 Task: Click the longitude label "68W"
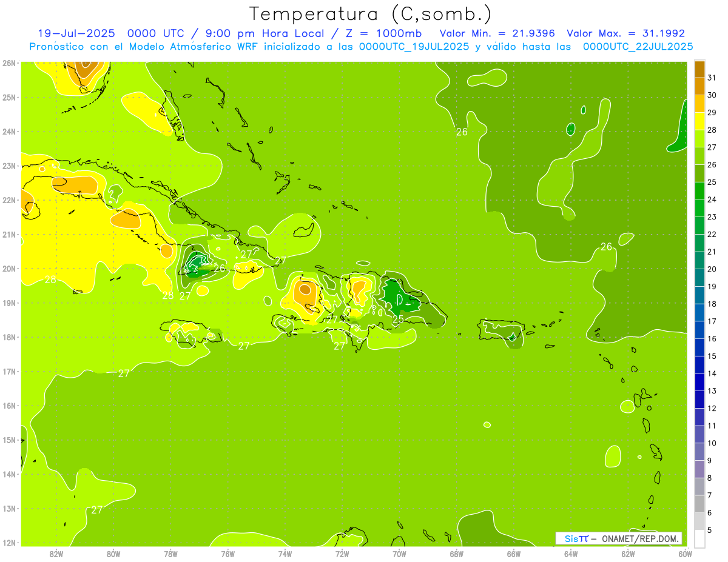457,554
